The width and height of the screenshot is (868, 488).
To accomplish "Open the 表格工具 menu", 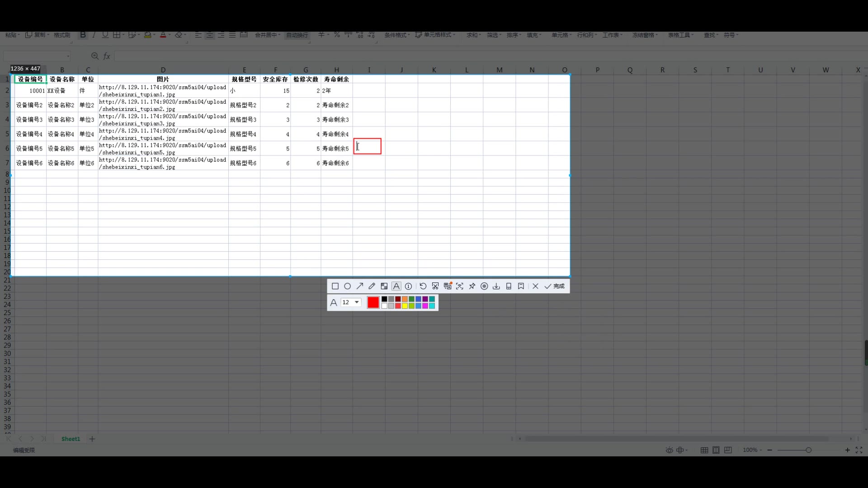I will [680, 35].
